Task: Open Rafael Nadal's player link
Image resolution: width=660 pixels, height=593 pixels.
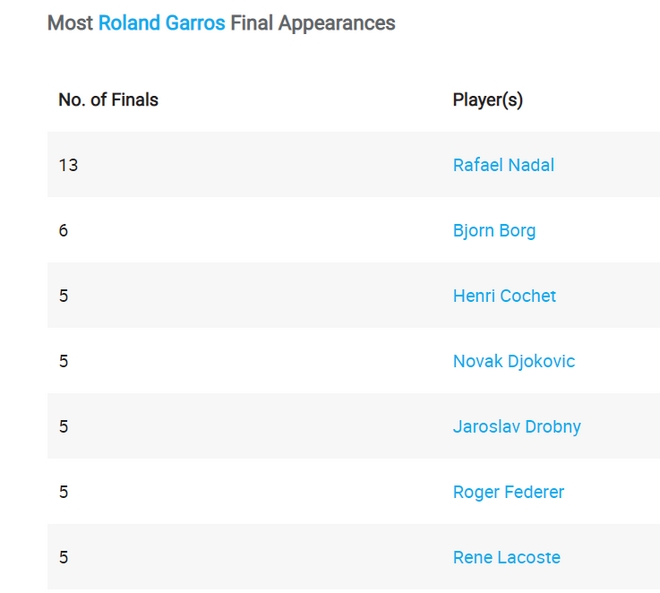Action: (x=503, y=165)
